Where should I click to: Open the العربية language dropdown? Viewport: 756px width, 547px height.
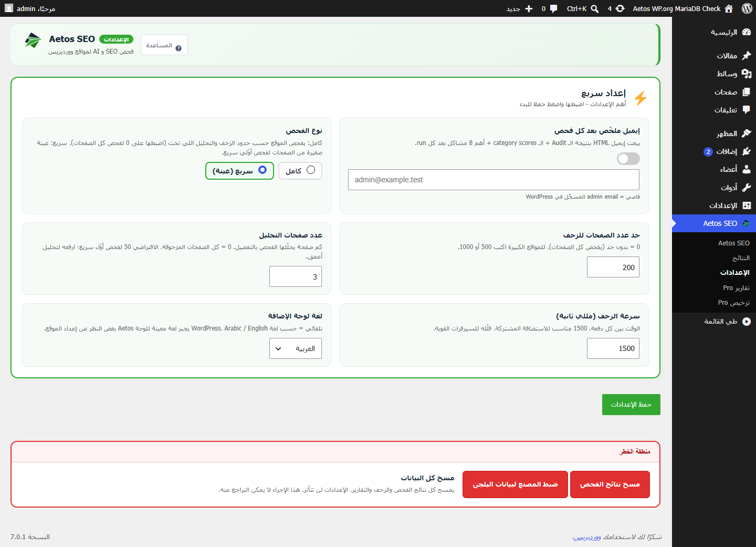pyautogui.click(x=296, y=348)
